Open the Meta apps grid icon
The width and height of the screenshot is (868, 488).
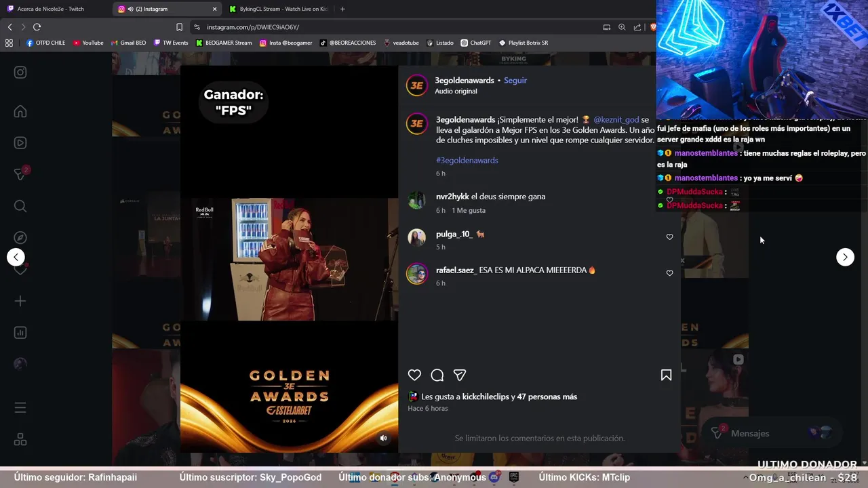20,440
